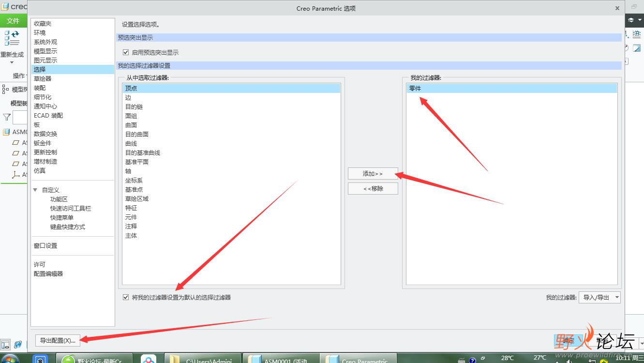The height and width of the screenshot is (363, 644).
Task: Select 曲线 in the filter list
Action: (231, 143)
